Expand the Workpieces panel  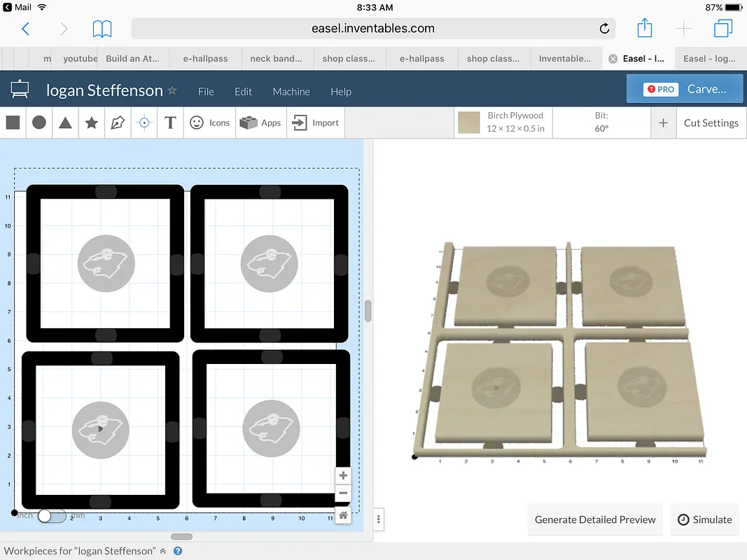[x=162, y=551]
